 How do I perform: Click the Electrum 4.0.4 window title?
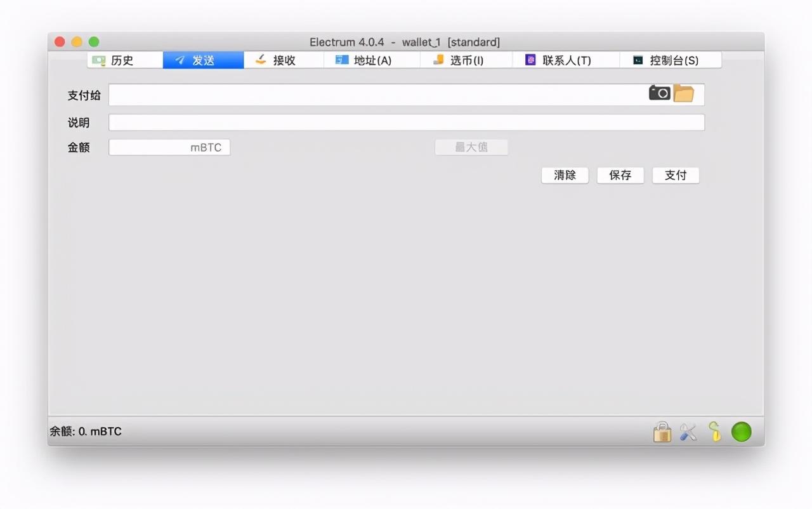[405, 43]
